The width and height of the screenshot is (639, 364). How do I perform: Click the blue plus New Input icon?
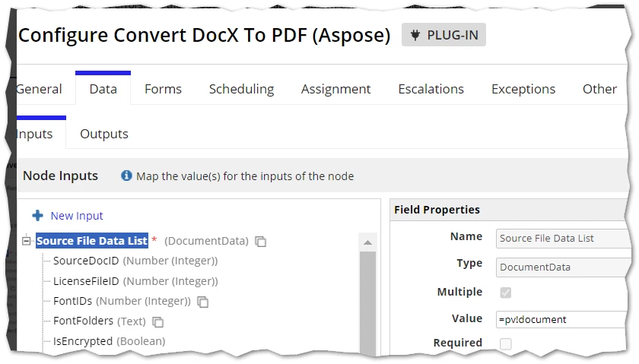(38, 216)
